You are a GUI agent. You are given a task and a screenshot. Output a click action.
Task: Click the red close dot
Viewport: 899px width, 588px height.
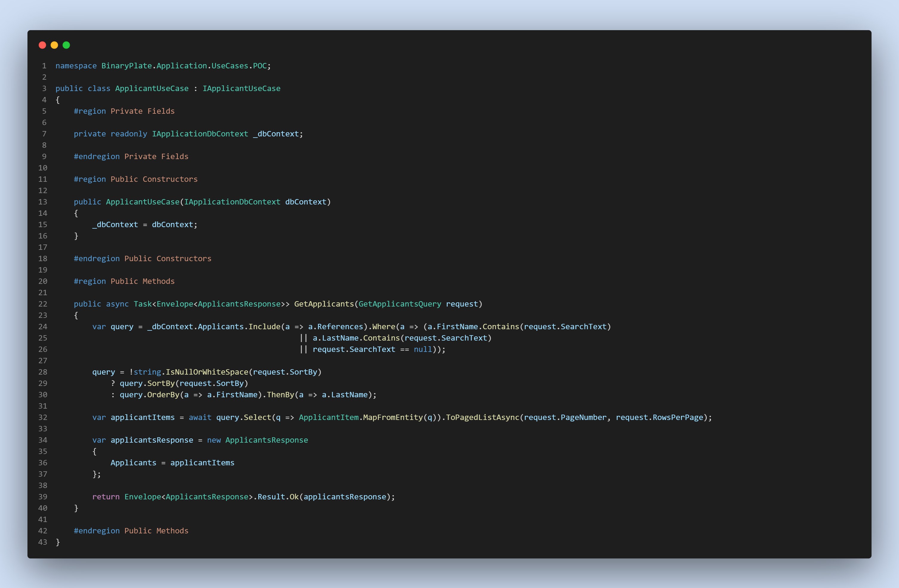click(42, 45)
